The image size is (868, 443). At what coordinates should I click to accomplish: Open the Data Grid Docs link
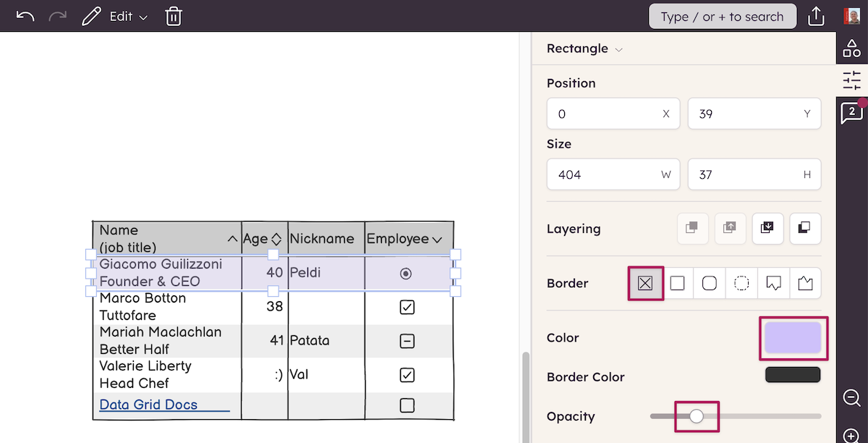[148, 405]
